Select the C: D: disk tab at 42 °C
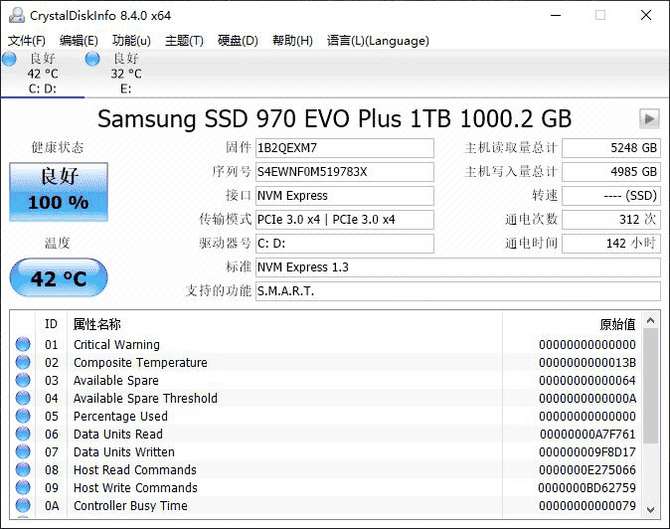670x529 pixels. pos(42,73)
